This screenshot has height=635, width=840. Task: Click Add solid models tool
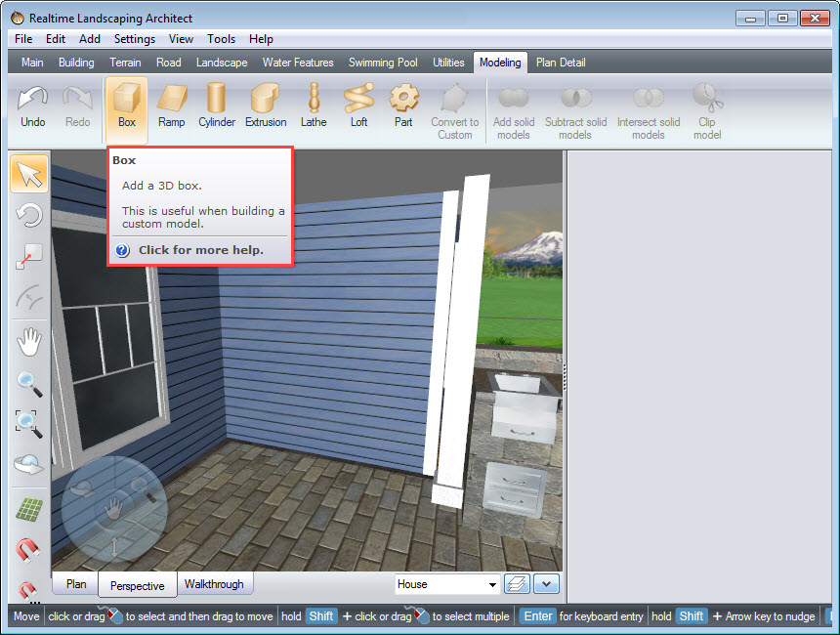(x=514, y=112)
